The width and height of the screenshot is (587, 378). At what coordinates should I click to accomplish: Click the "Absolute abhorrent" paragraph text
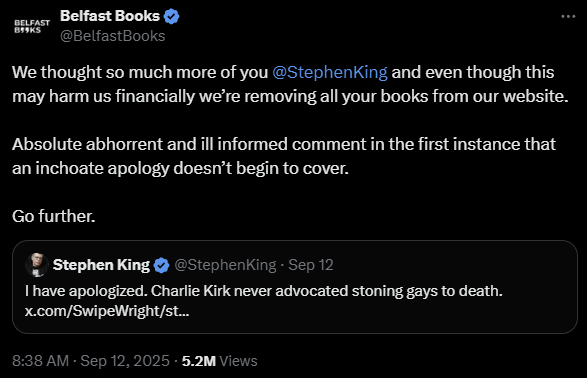click(x=284, y=156)
